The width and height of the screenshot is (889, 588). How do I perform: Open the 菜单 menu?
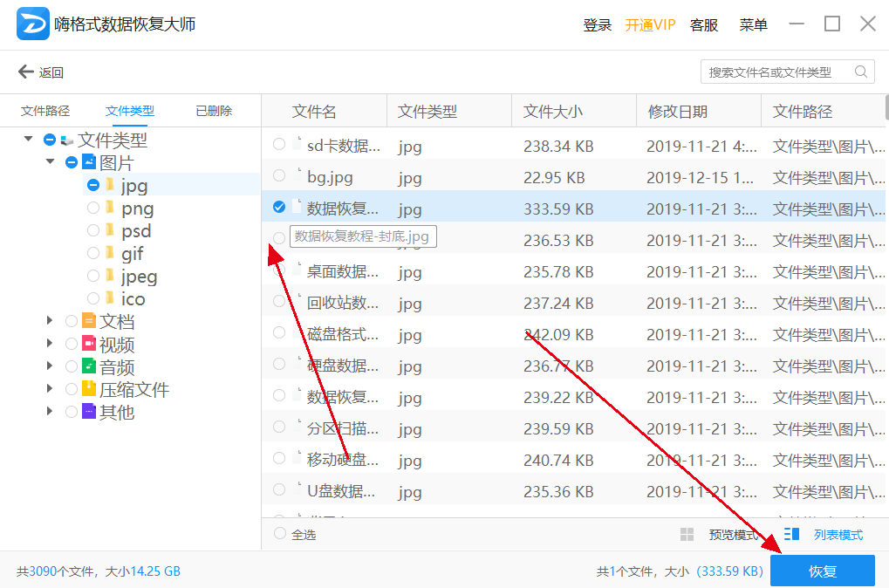[754, 24]
